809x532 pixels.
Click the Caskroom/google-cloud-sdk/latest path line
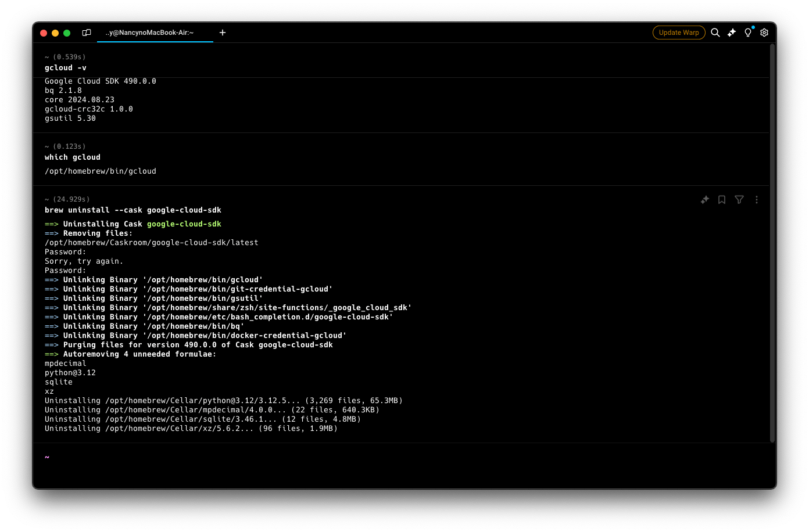pos(152,243)
